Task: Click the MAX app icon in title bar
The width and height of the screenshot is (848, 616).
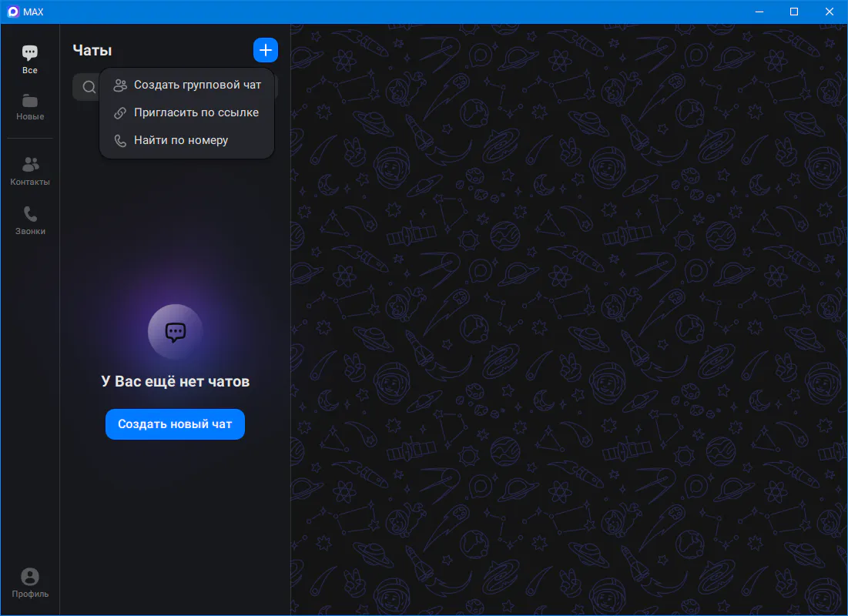Action: pyautogui.click(x=12, y=12)
